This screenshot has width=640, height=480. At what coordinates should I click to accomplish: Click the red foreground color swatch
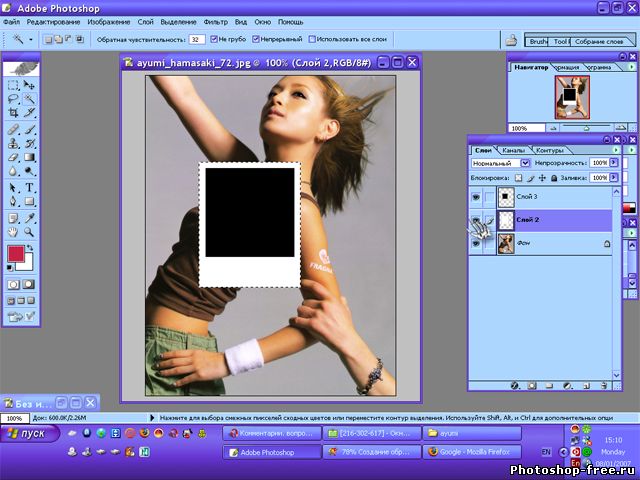pos(16,253)
